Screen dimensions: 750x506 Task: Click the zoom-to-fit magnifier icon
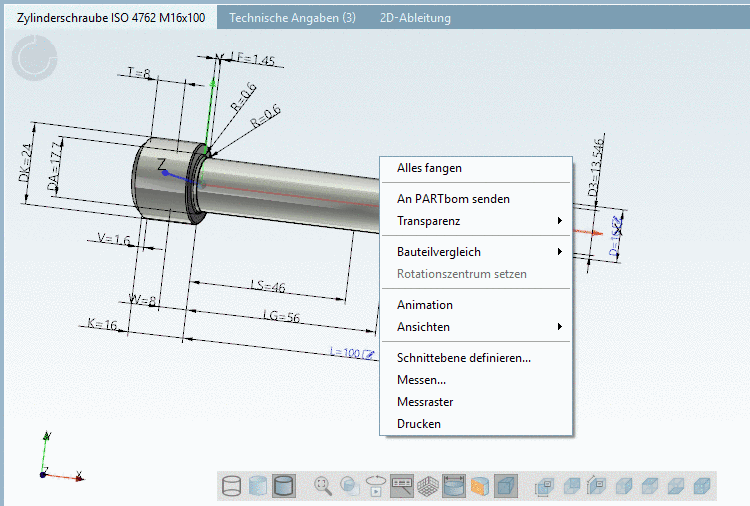323,486
